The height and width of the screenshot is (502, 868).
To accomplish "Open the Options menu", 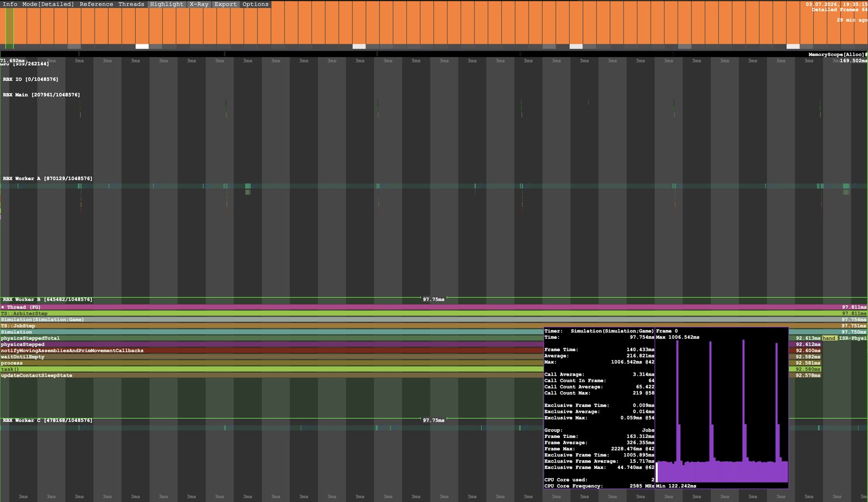I will [256, 4].
